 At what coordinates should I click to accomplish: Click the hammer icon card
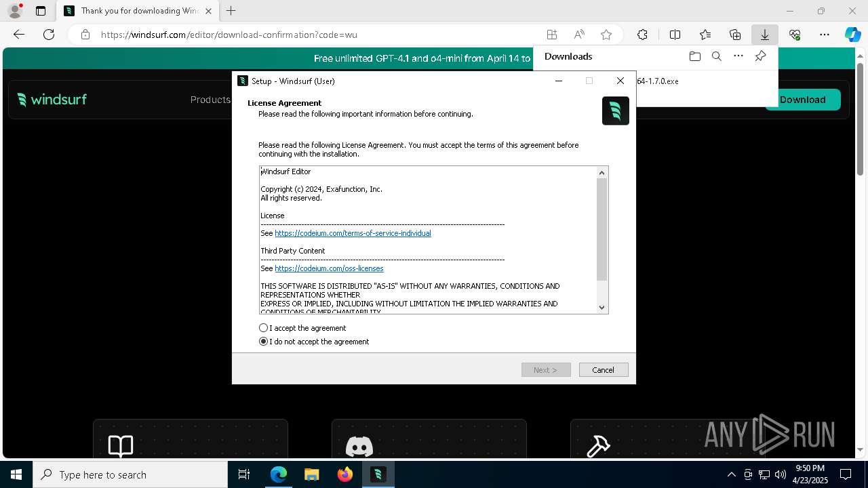[667, 438]
